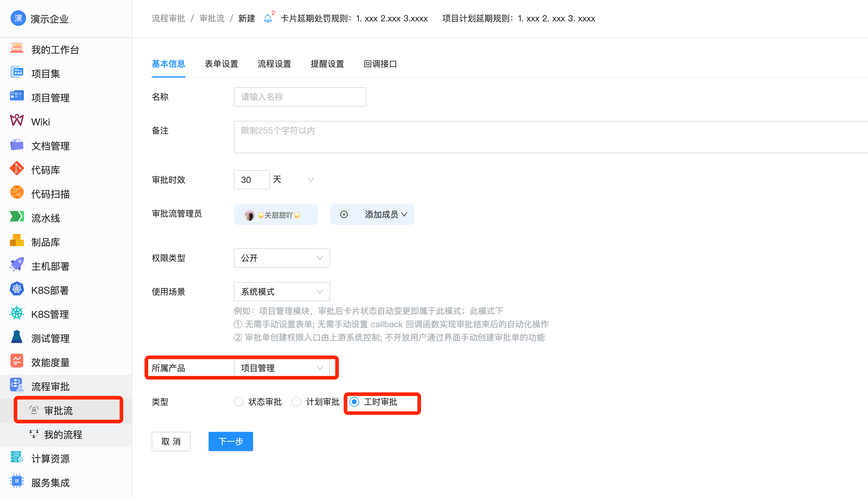Switch to the 表单设置 tab
868x498 pixels.
pyautogui.click(x=221, y=64)
